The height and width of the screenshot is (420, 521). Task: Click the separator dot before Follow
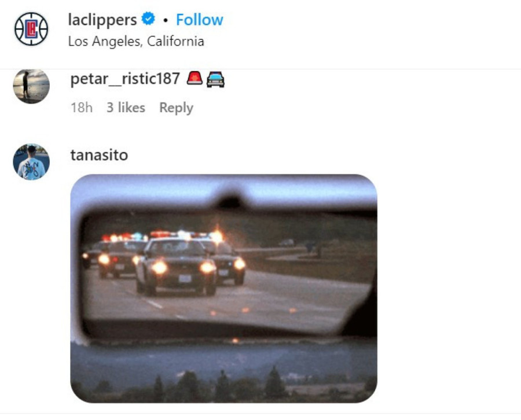pyautogui.click(x=166, y=20)
